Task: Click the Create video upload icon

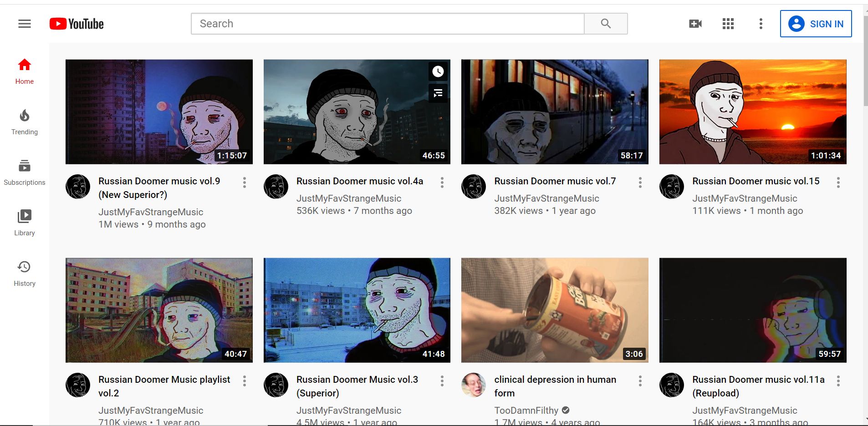Action: point(695,23)
